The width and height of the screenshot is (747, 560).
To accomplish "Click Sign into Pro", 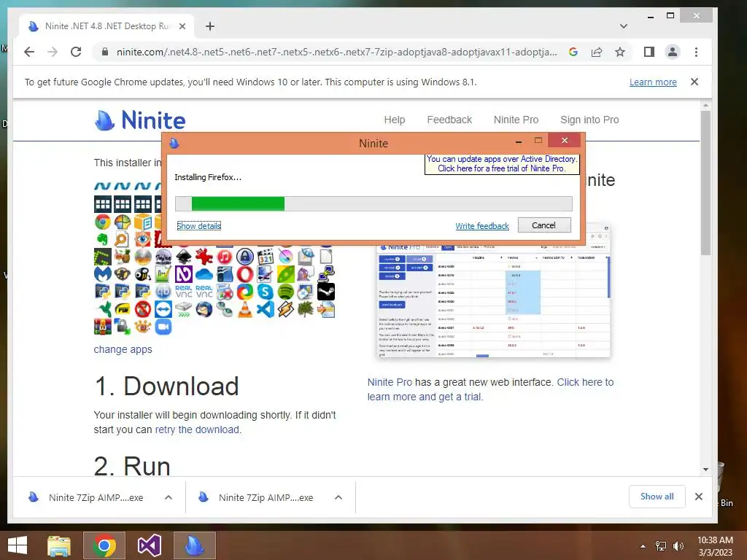I will (x=589, y=120).
